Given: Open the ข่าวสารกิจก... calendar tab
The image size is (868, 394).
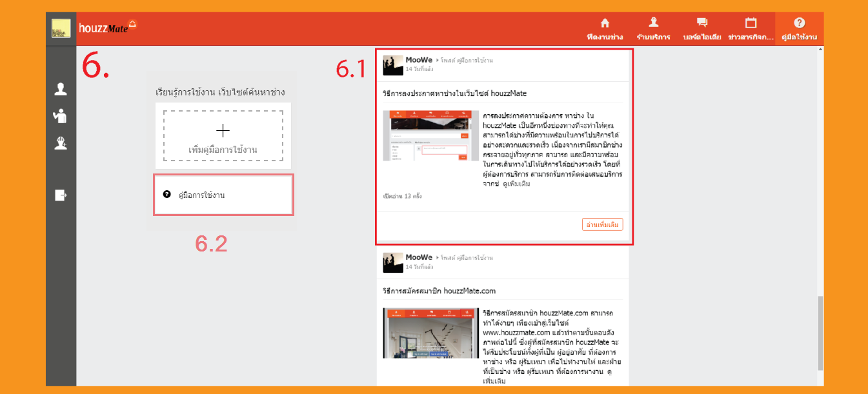Looking at the screenshot, I should pyautogui.click(x=751, y=29).
